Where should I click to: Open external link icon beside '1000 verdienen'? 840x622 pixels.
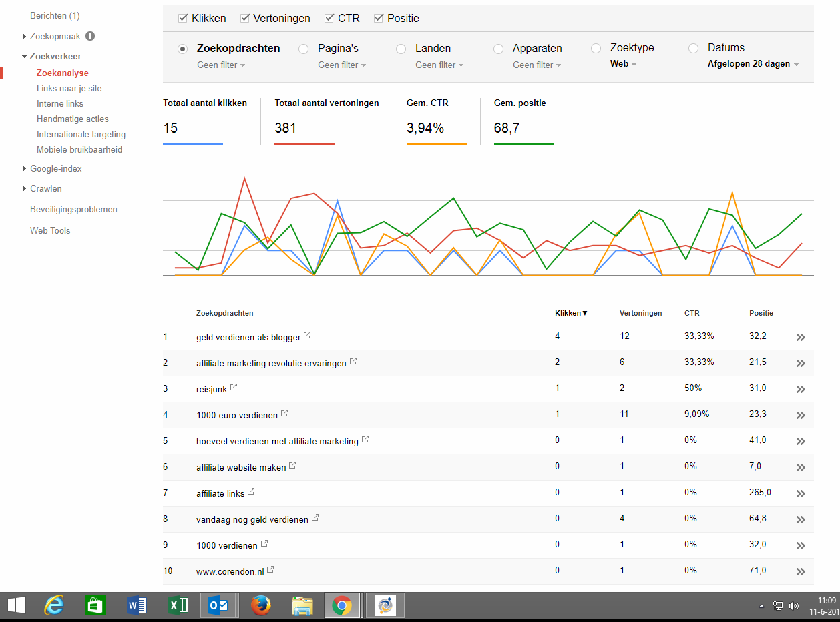pyautogui.click(x=264, y=544)
